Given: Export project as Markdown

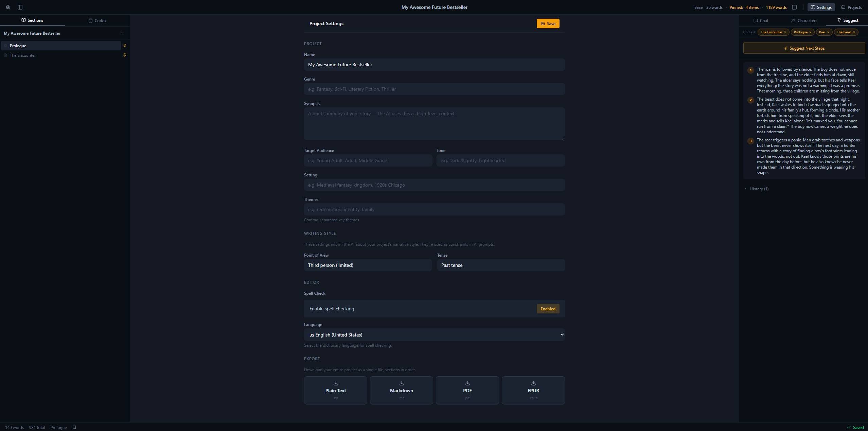Looking at the screenshot, I should pos(402,390).
